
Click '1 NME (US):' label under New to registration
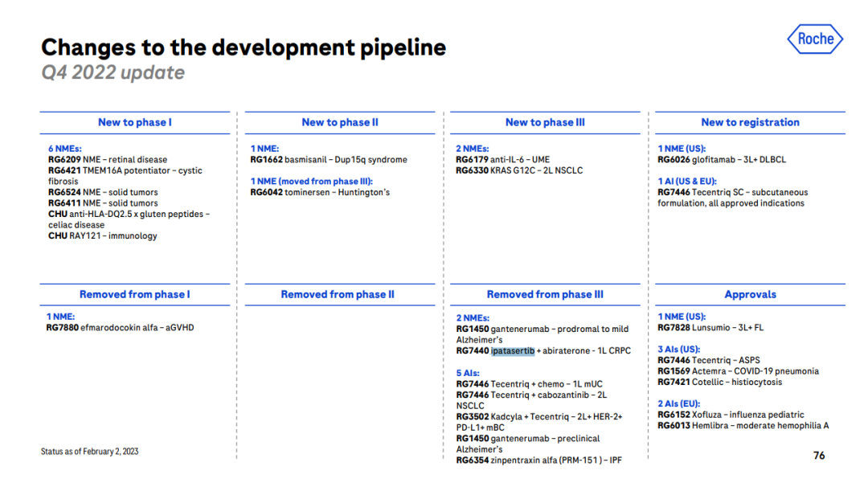click(x=682, y=149)
